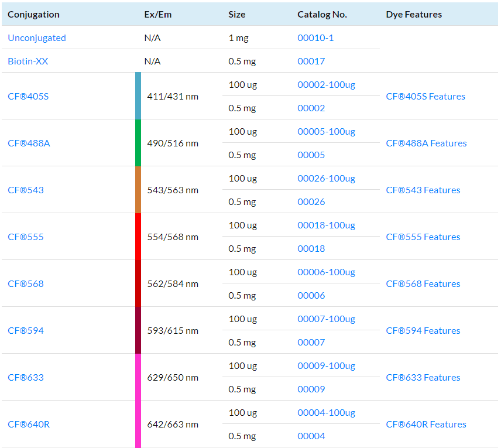Image resolution: width=501 pixels, height=448 pixels.
Task: Open catalog number 00010-1
Action: point(315,38)
